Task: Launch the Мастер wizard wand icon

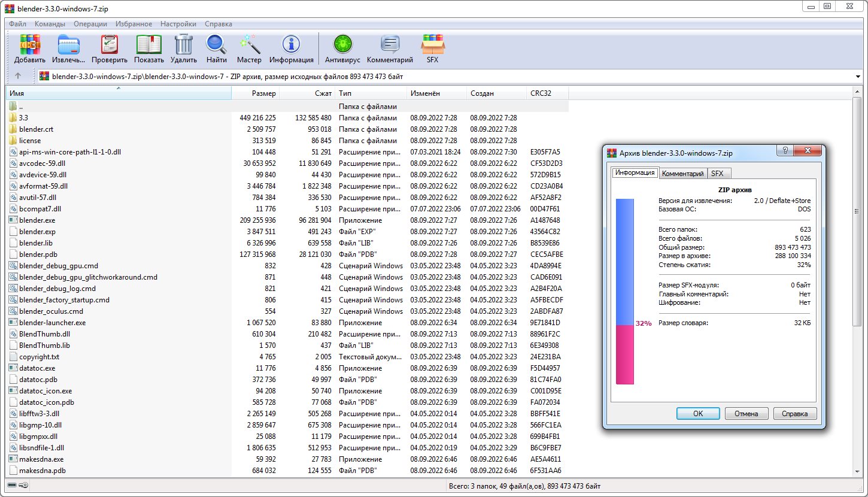Action: [x=249, y=45]
